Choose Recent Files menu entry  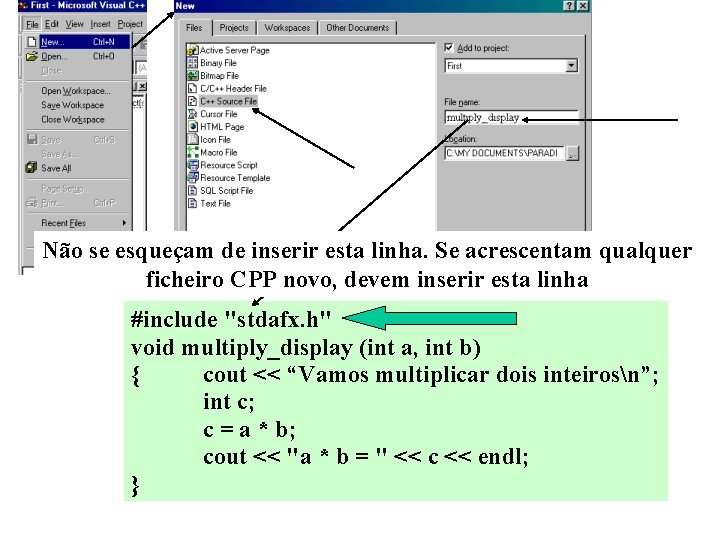(x=78, y=223)
